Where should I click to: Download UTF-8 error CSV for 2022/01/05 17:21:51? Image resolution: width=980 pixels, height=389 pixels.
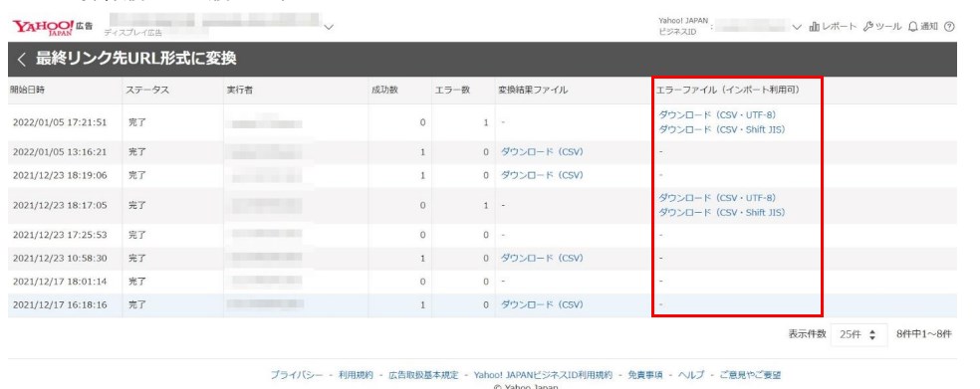coord(717,114)
